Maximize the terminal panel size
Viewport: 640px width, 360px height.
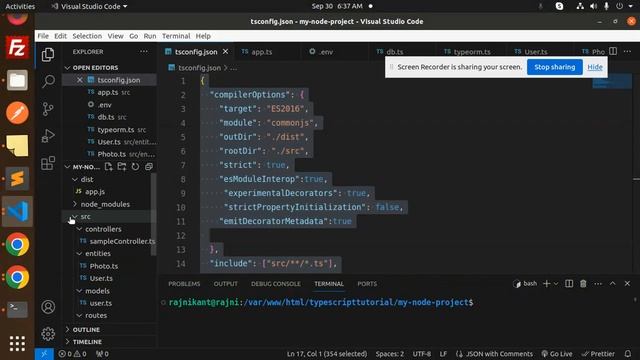click(613, 284)
